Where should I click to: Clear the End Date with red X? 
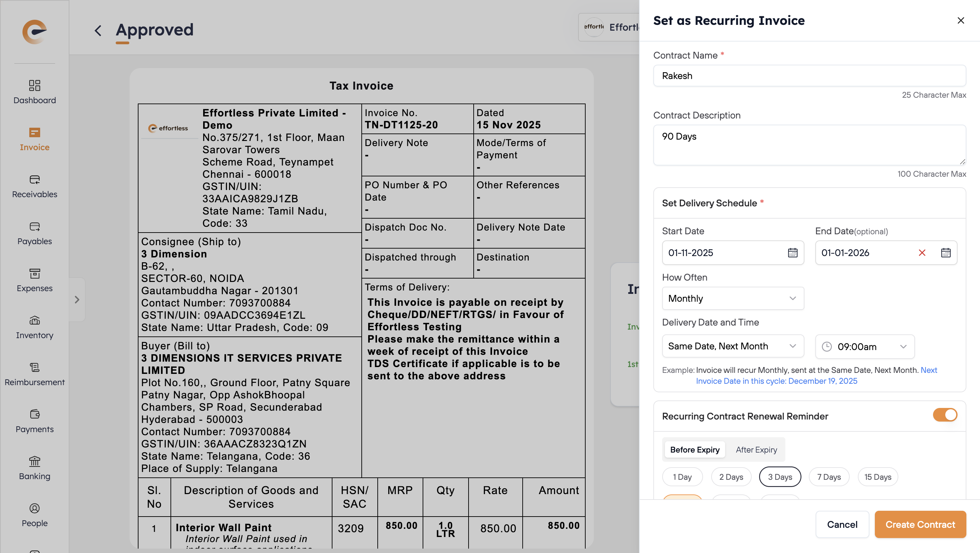point(922,253)
